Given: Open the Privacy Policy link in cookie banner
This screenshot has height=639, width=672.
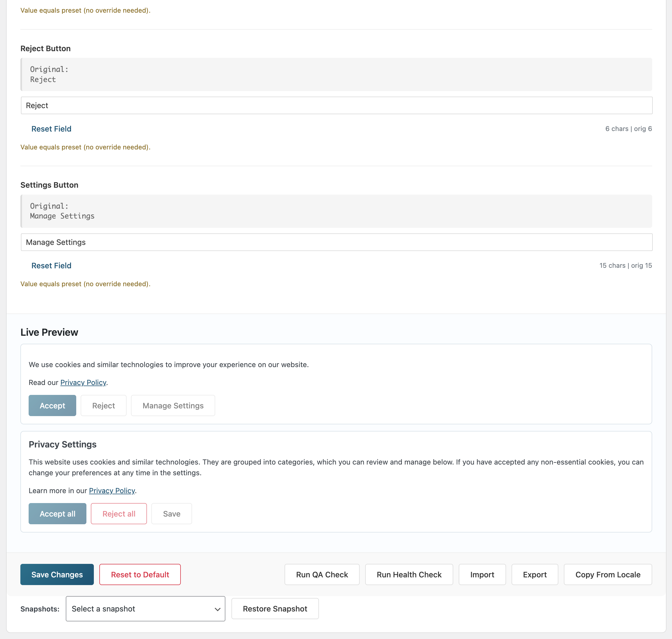Looking at the screenshot, I should click(83, 382).
